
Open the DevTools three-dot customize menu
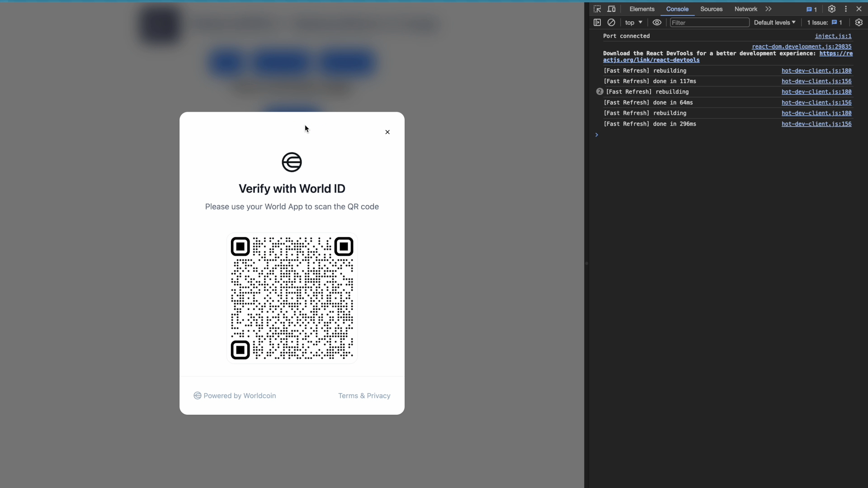(x=846, y=9)
